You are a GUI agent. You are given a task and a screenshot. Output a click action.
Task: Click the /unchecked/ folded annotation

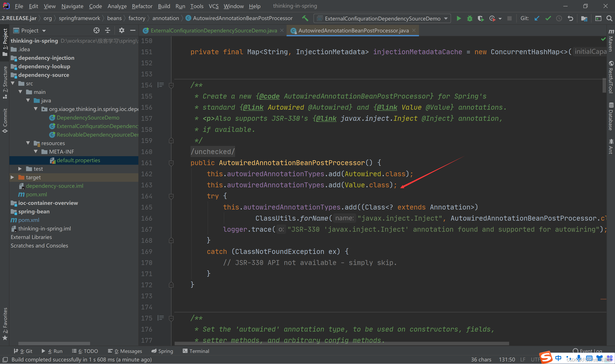[x=213, y=151]
